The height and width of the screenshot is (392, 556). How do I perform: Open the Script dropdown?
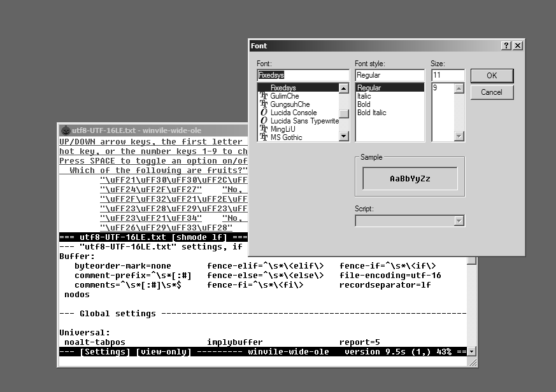point(459,221)
